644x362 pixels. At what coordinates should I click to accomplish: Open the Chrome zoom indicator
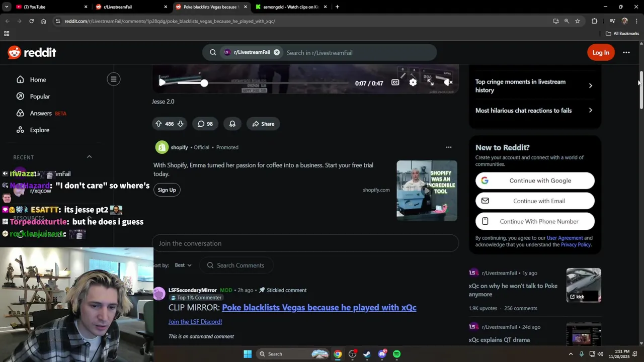tap(567, 21)
